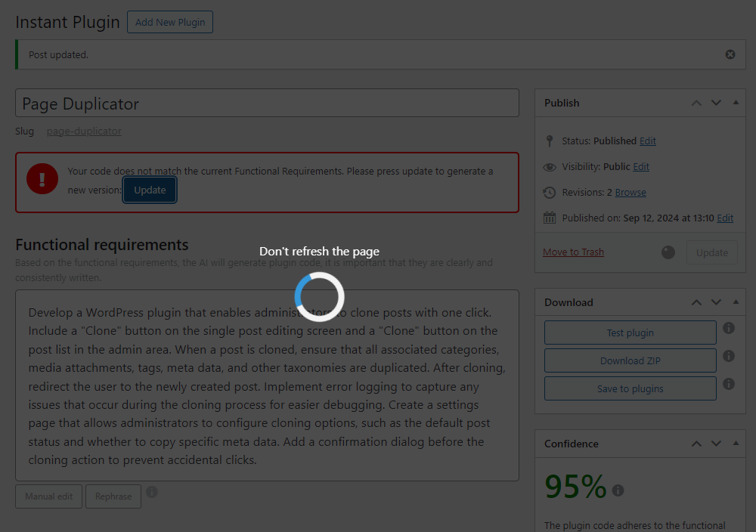
Task: Click the red exclamation icon in the warning notice
Action: click(x=42, y=179)
